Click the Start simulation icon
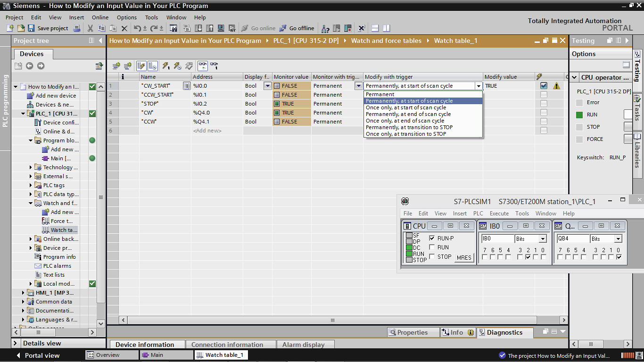The height and width of the screenshot is (362, 644). click(221, 28)
